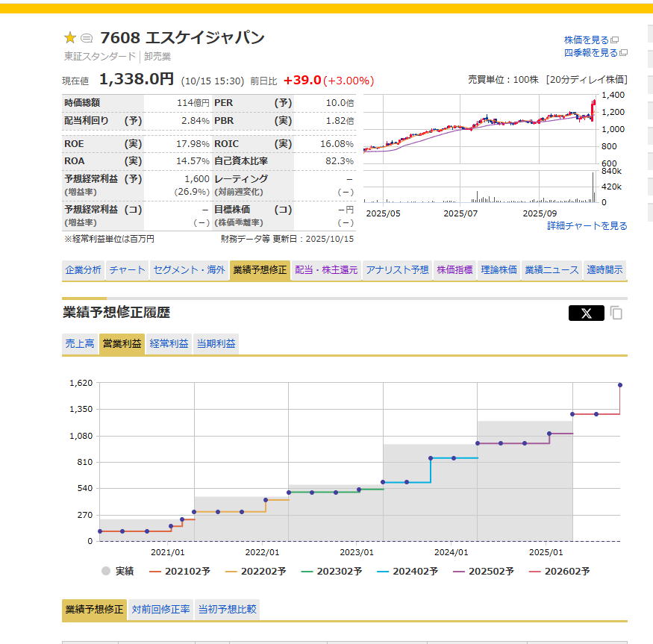Toggle the 202102予 legend series
This screenshot has width=653, height=644.
(180, 571)
